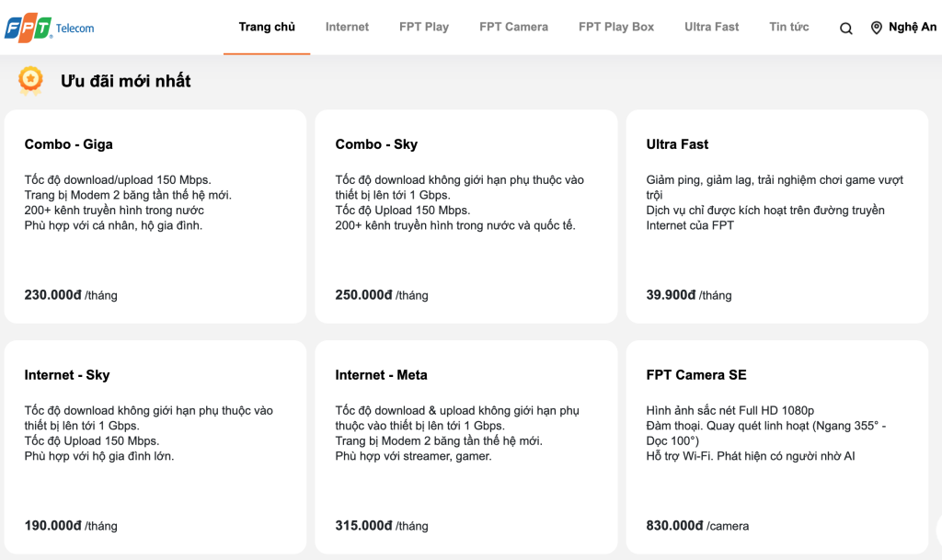This screenshot has height=560, width=942.
Task: Select the Combo - Sky package title
Action: [376, 144]
